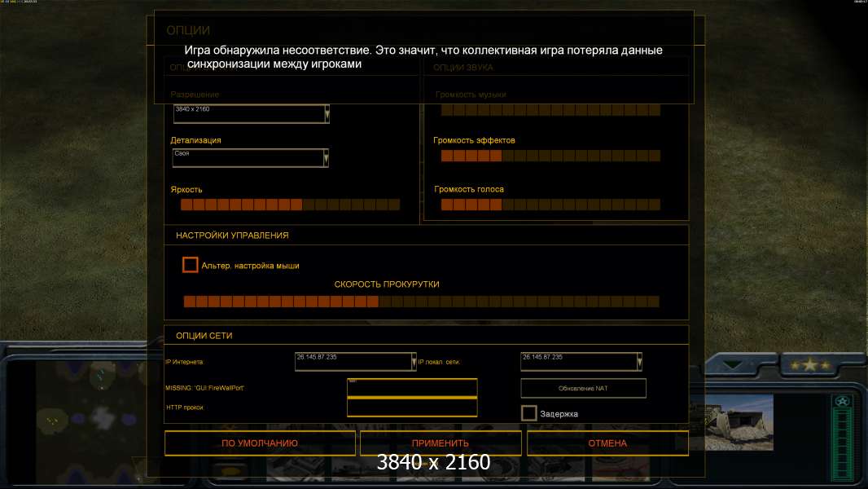The image size is (868, 489).
Task: Adjust the Скорость прокрутки slider
Action: (422, 302)
